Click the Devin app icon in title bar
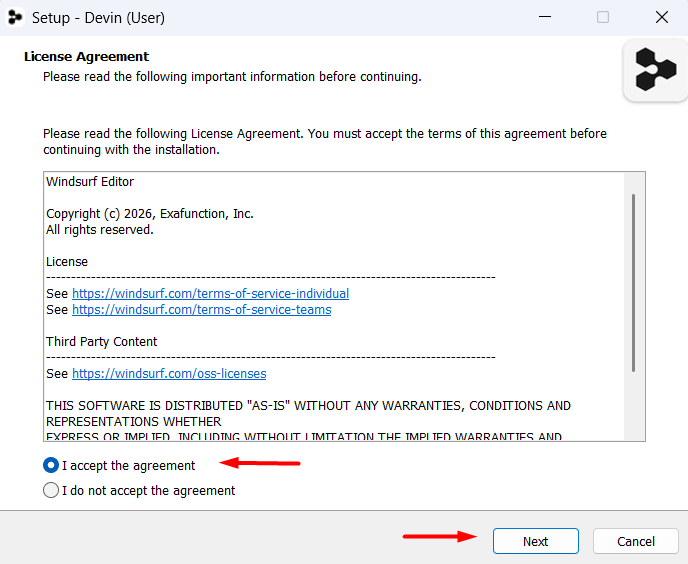This screenshot has width=688, height=564. point(15,18)
